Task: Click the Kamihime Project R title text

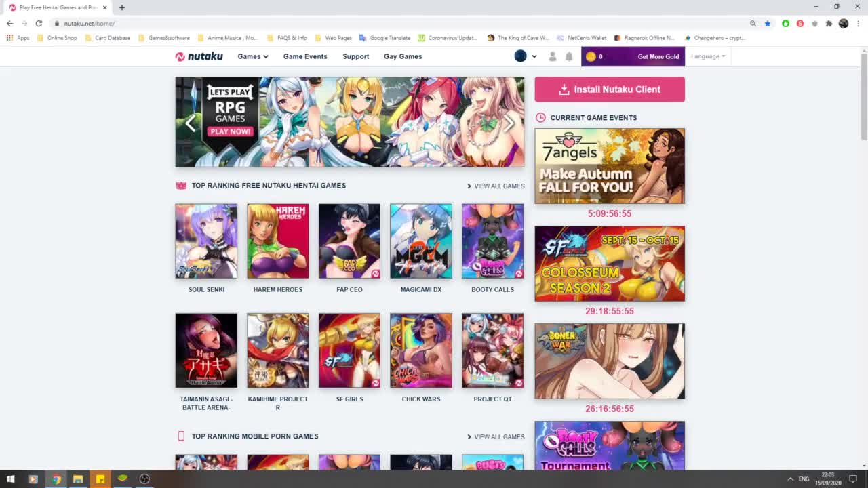Action: tap(278, 403)
